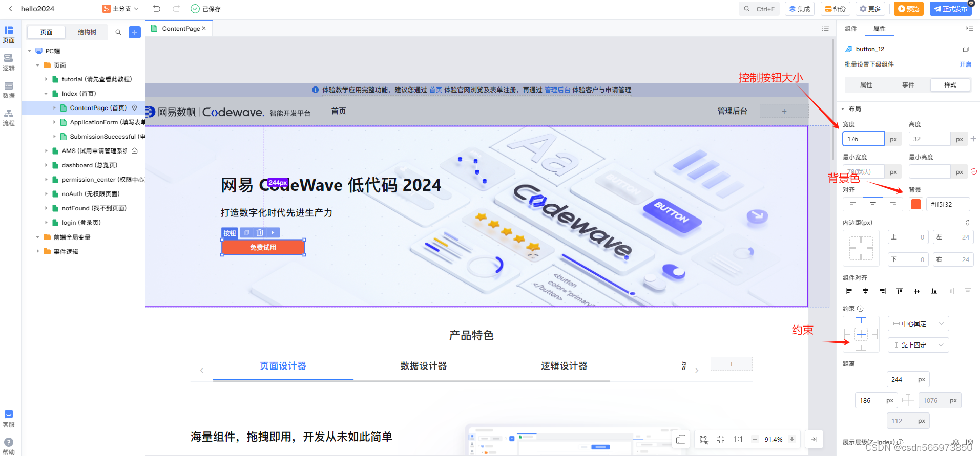Click the 管理后台 link in banner

pos(557,90)
